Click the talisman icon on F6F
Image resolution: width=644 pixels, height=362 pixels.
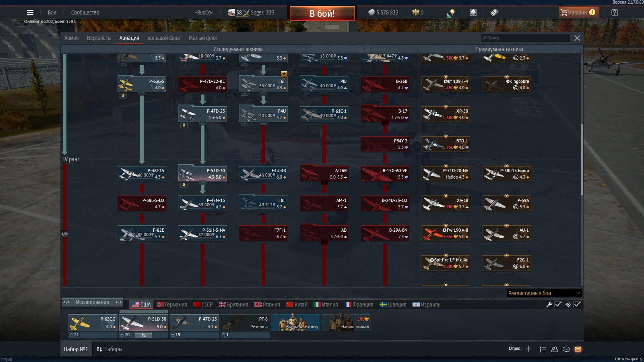click(x=284, y=74)
